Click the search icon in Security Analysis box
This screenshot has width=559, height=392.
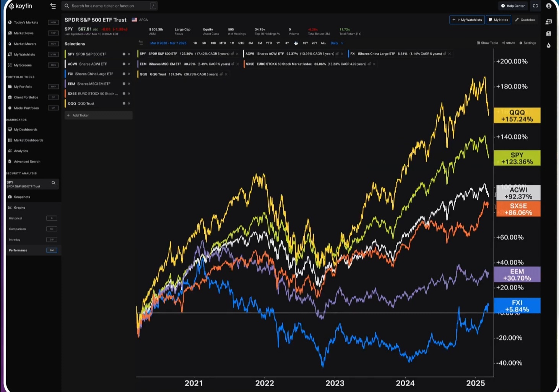pos(54,183)
